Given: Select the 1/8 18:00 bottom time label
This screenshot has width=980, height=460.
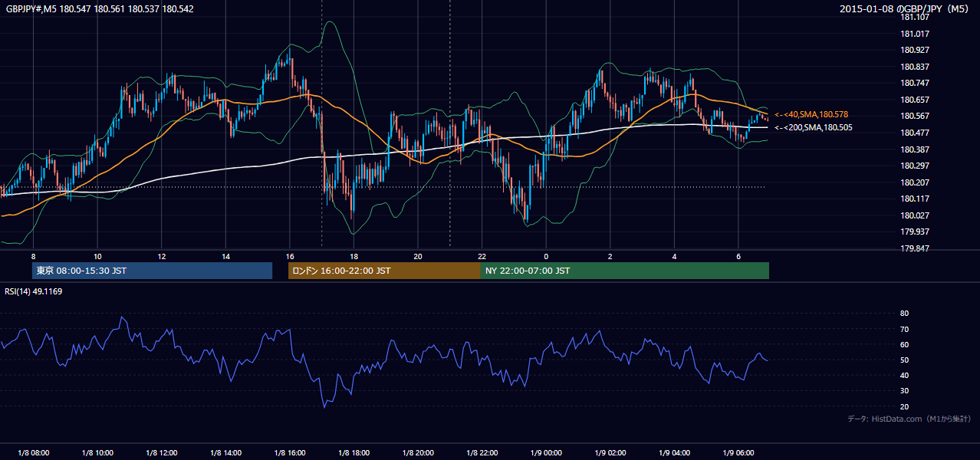Looking at the screenshot, I should click(x=354, y=453).
